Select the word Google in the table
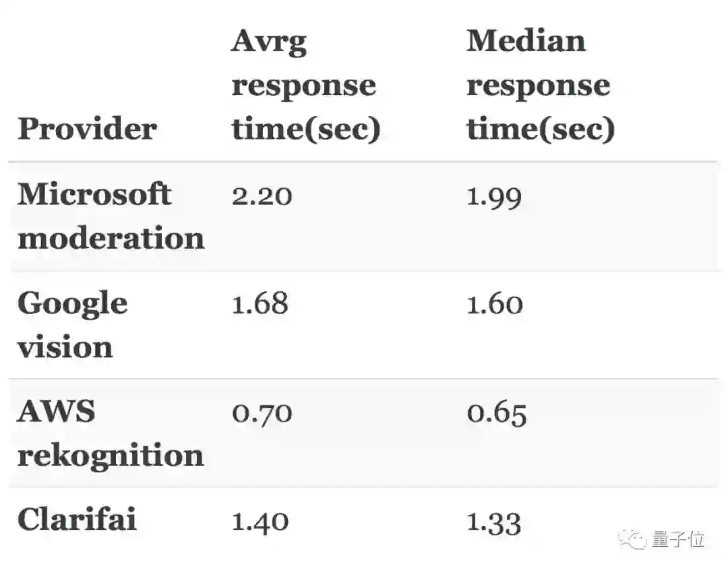Screen dimensions: 728x571 pos(72,303)
